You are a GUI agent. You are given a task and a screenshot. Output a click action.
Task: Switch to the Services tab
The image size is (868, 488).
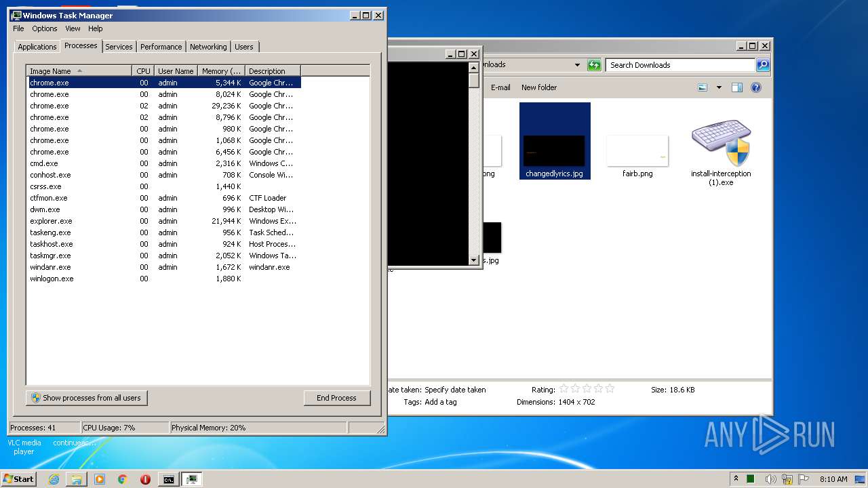click(119, 47)
